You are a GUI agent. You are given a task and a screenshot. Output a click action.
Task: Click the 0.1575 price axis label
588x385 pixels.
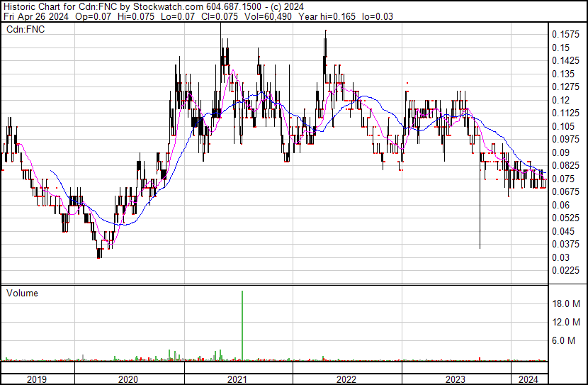click(565, 34)
